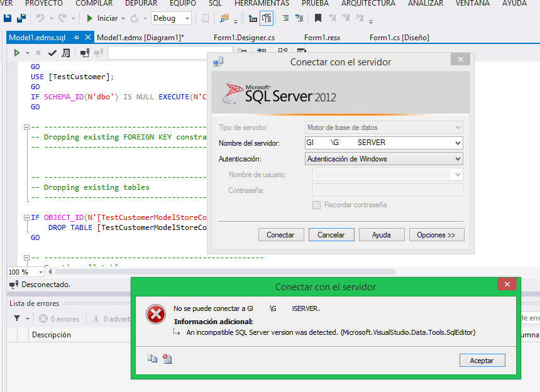Image resolution: width=540 pixels, height=392 pixels.
Task: Click the uncomment selected lines toolbar icon
Action: tap(299, 18)
